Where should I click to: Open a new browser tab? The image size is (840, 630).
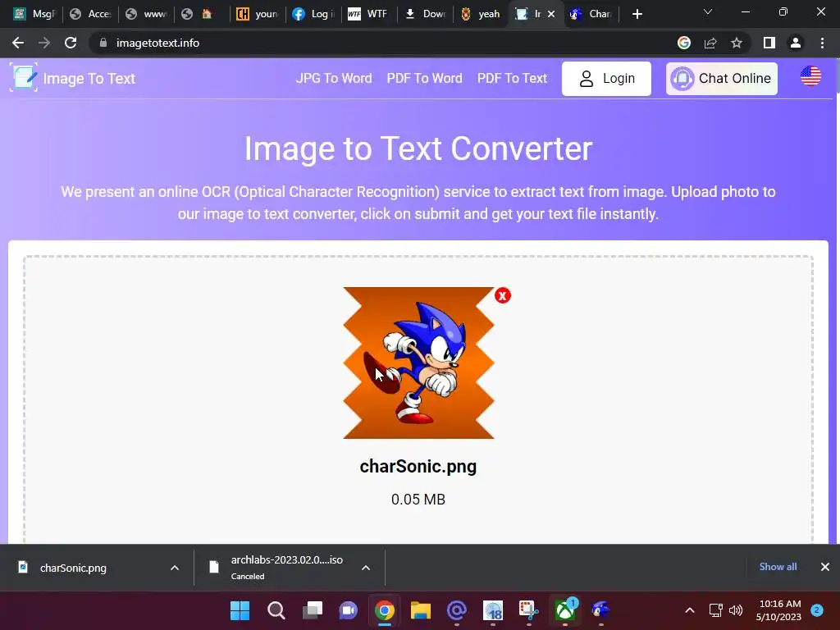pos(637,14)
